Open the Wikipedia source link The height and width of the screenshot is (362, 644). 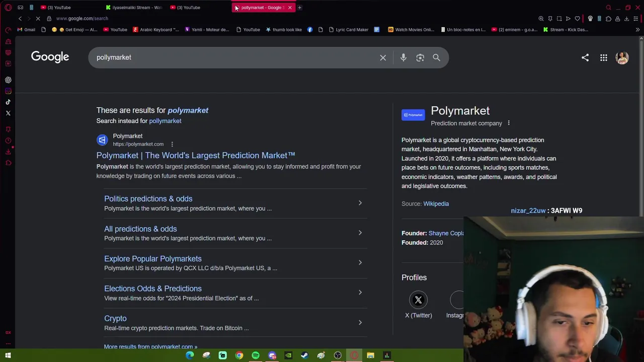pos(436,204)
